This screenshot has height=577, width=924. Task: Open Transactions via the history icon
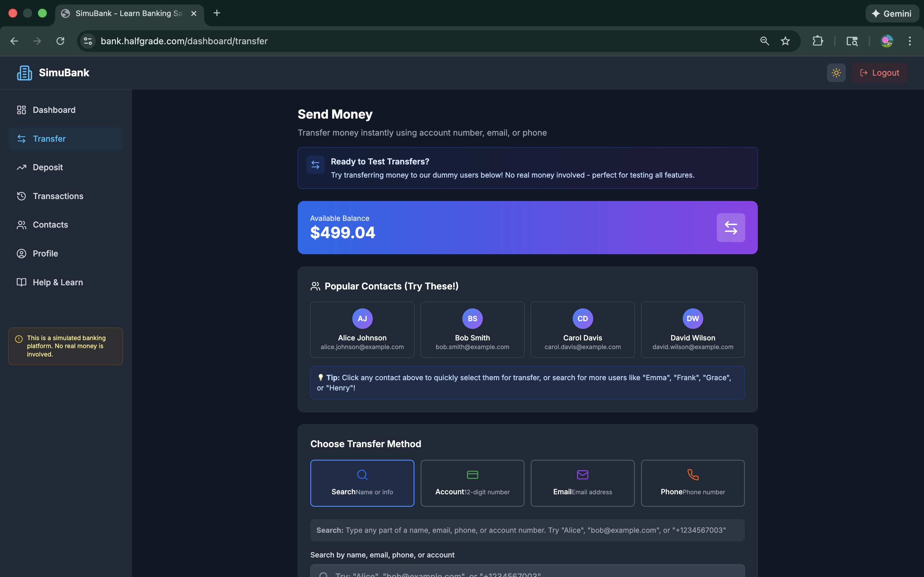[21, 196]
